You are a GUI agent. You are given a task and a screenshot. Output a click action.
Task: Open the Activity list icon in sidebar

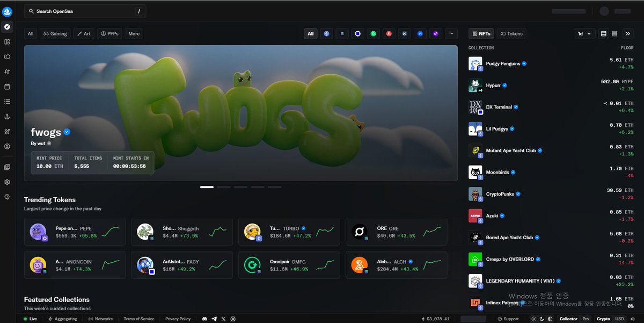[x=7, y=102]
